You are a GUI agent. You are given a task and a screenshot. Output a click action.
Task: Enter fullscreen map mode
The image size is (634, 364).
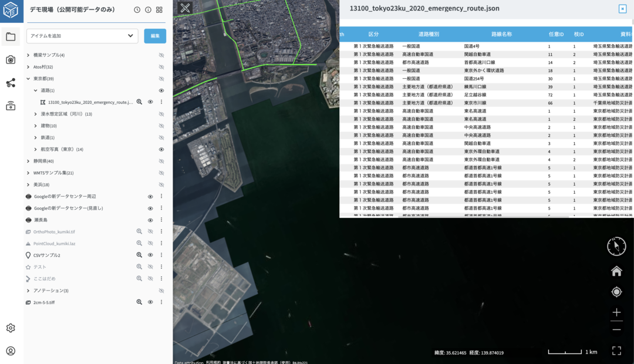coord(616,350)
